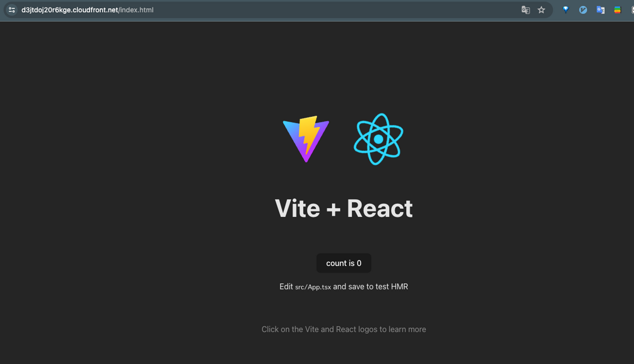Open the blue circle V extension
The image size is (634, 364).
[583, 10]
